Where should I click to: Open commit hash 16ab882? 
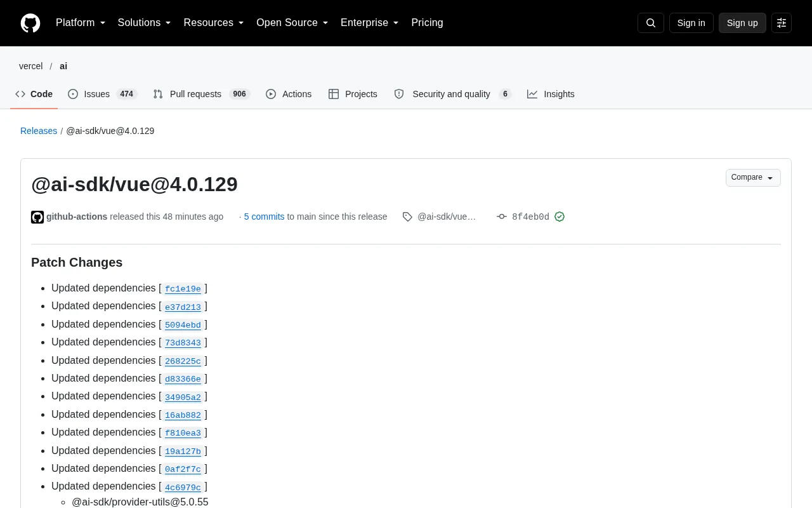click(x=183, y=415)
